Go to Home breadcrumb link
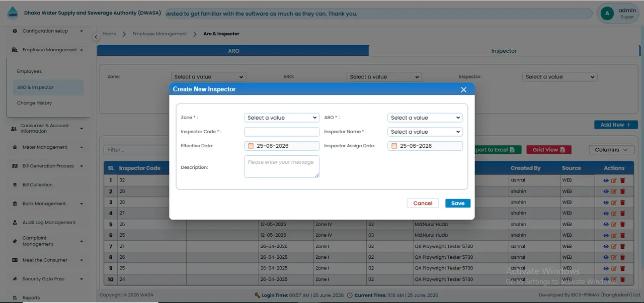The image size is (644, 303). [109, 34]
